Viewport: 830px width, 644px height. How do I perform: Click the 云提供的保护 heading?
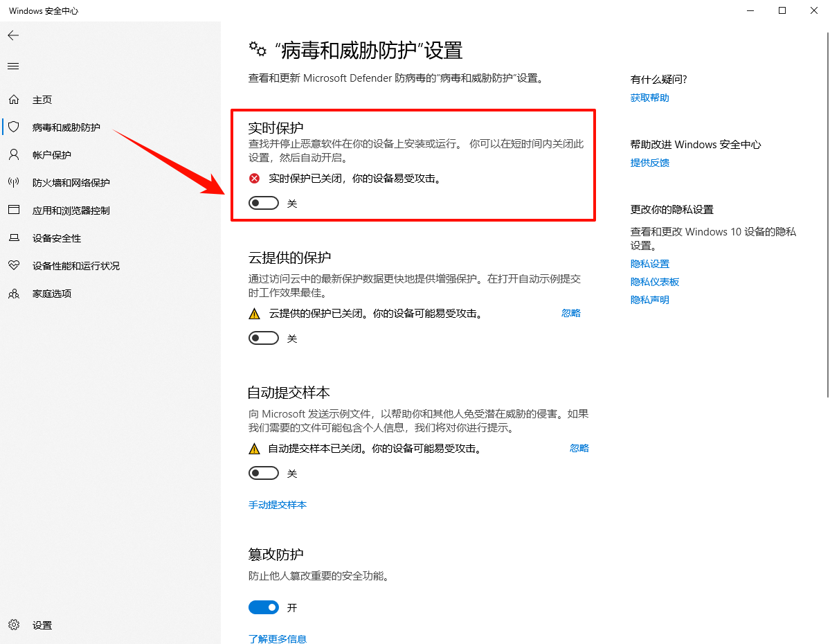289,258
